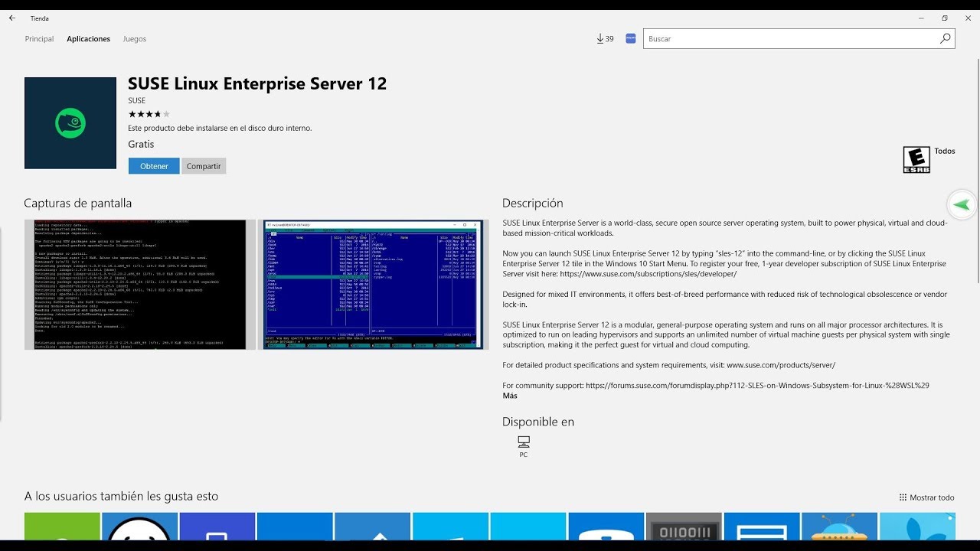Click Mostrar todo
The image size is (980, 551).
[x=927, y=497]
